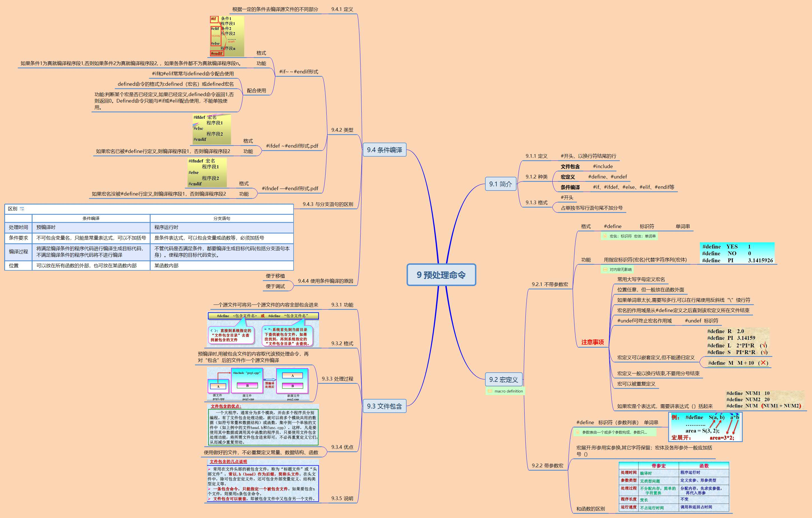Click the label icon beside macro definition
The image size is (812, 518).
point(490,391)
